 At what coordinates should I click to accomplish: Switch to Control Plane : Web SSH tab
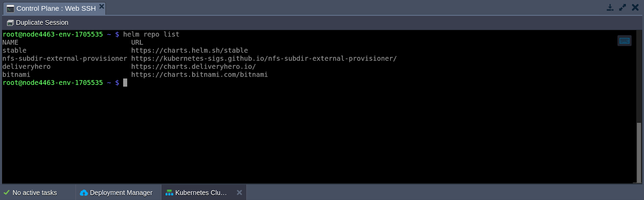pos(56,8)
